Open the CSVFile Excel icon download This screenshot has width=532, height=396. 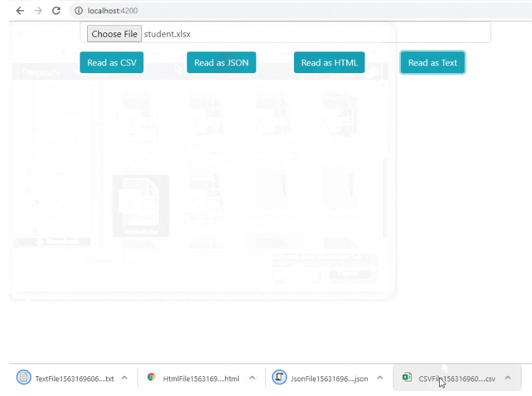407,377
